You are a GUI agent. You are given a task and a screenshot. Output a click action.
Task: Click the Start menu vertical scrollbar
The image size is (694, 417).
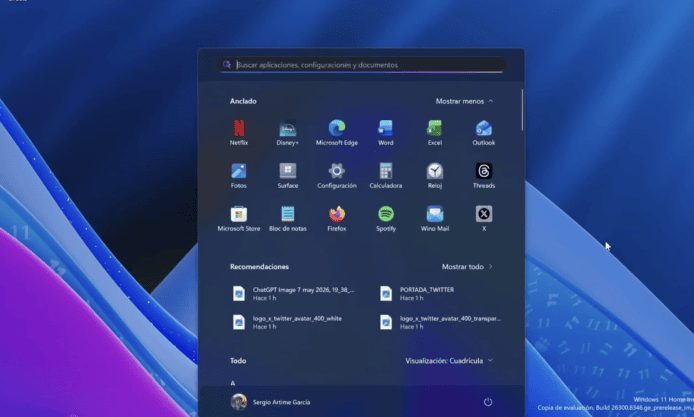pos(522,110)
